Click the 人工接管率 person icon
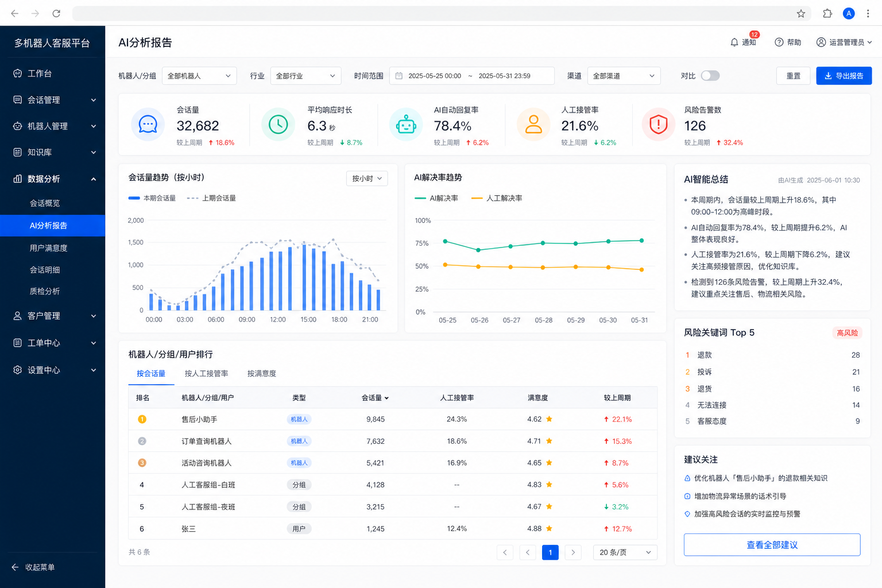 pyautogui.click(x=533, y=124)
